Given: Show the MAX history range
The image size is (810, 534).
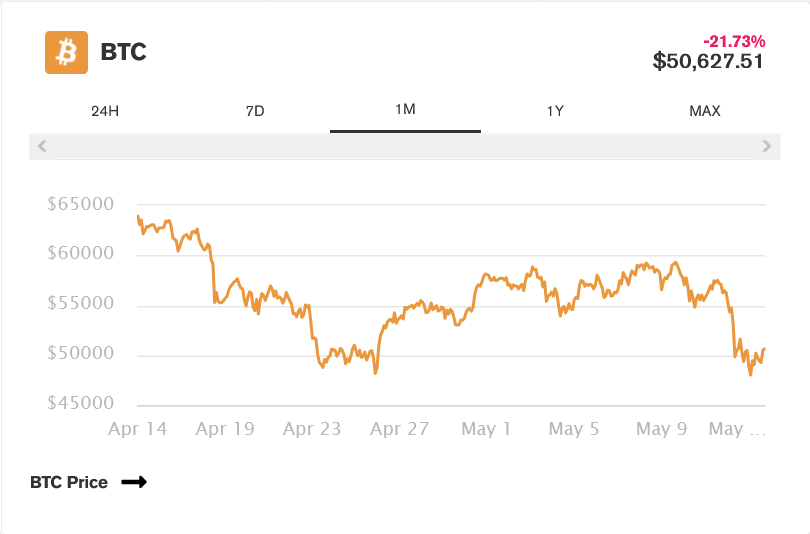Looking at the screenshot, I should click(705, 111).
